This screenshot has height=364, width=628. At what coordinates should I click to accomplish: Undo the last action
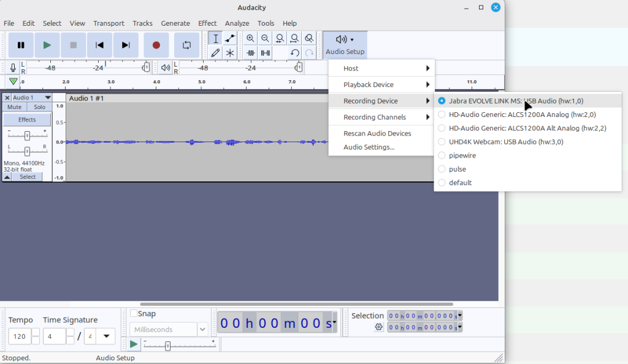(295, 53)
